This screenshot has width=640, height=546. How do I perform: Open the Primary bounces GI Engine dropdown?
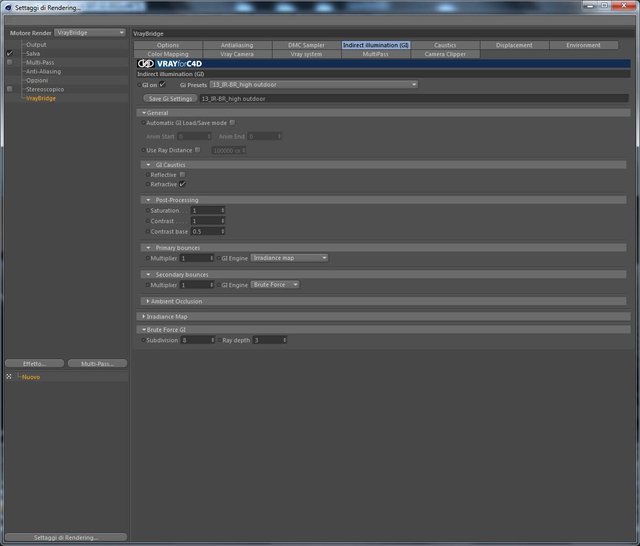point(289,258)
